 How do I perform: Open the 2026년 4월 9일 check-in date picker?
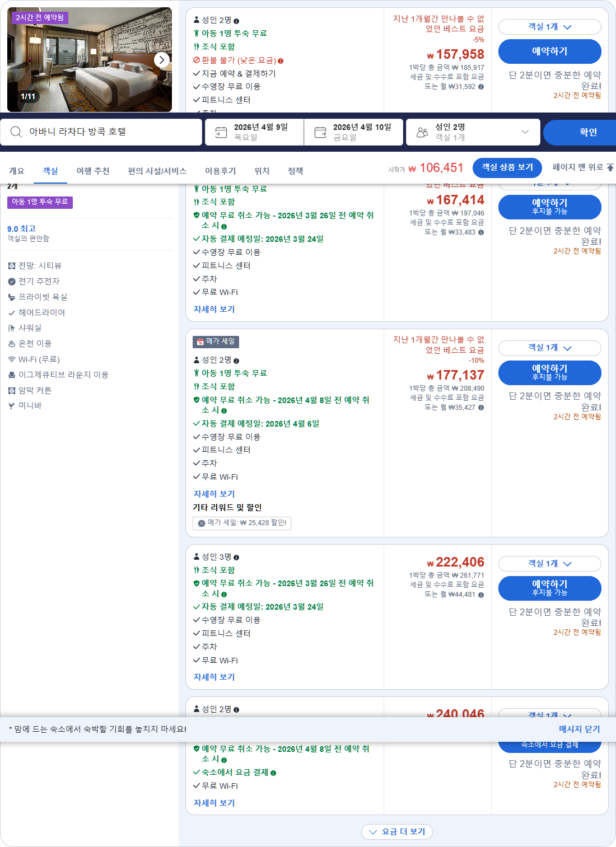tap(254, 132)
